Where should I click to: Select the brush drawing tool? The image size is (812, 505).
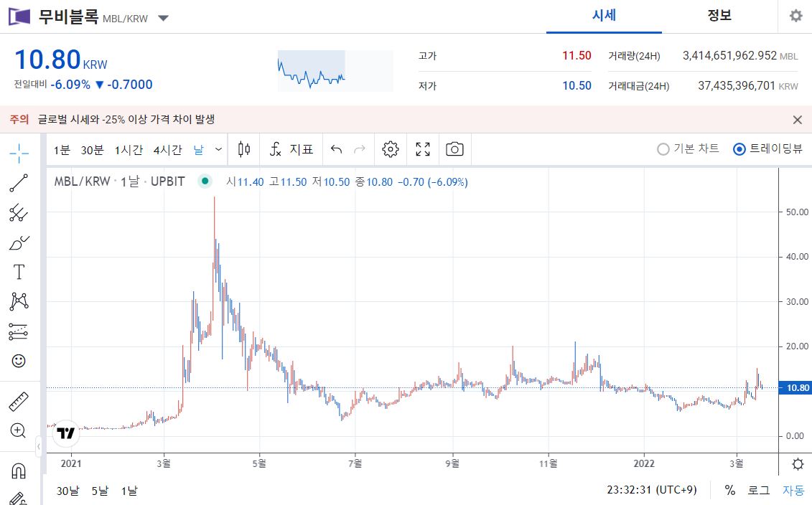click(x=19, y=242)
